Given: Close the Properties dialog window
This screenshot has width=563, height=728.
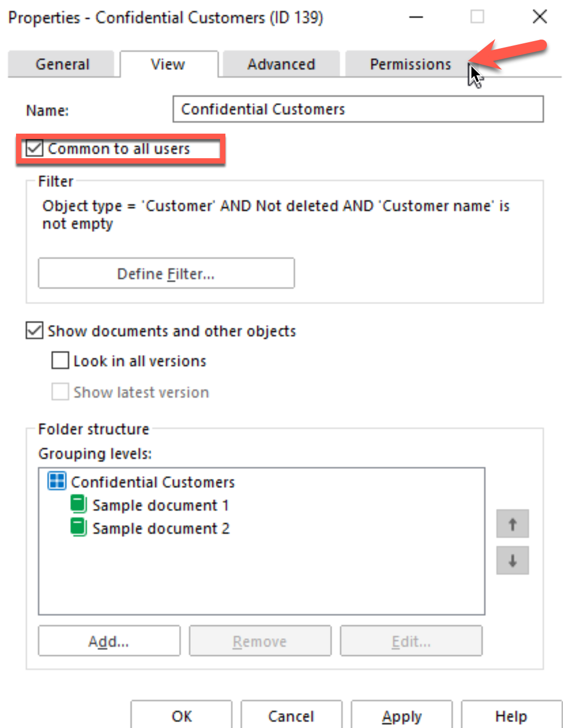Looking at the screenshot, I should tap(539, 17).
